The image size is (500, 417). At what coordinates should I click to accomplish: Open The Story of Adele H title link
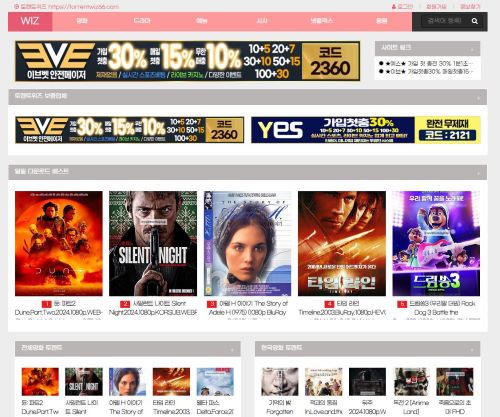[247, 308]
